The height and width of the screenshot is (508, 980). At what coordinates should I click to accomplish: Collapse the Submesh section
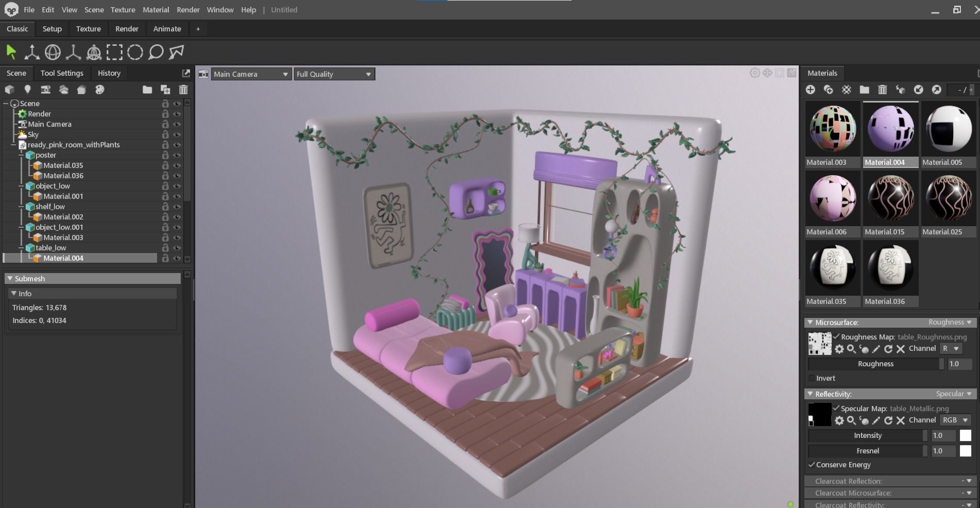click(10, 279)
